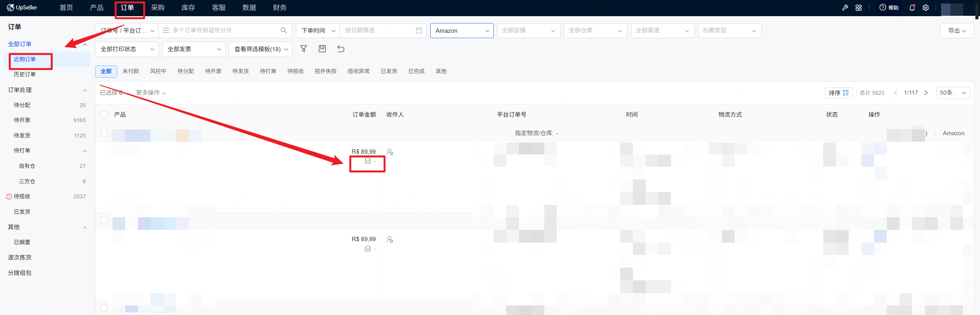Open the 下单时间 dropdown
Screen dimensions: 980x315
[x=318, y=30]
